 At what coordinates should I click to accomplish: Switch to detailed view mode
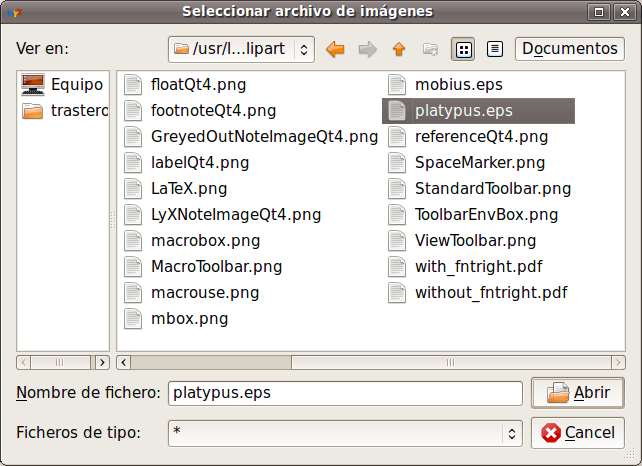tap(495, 49)
